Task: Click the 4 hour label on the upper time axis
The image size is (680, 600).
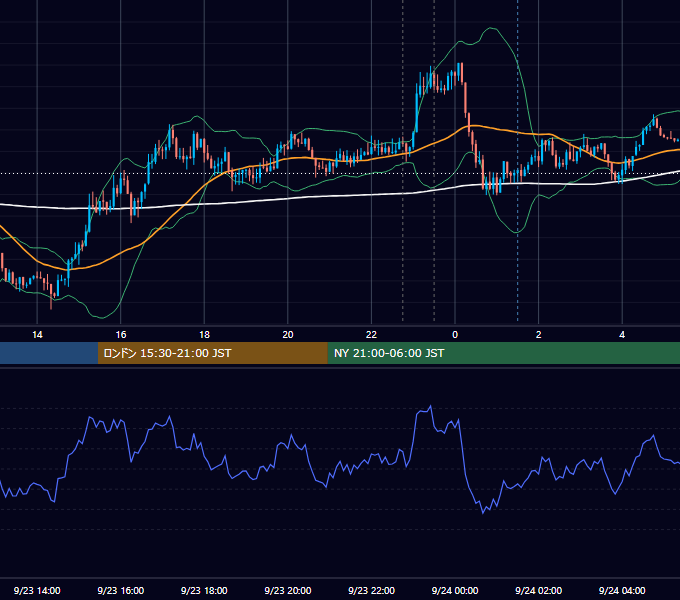Action: 622,335
